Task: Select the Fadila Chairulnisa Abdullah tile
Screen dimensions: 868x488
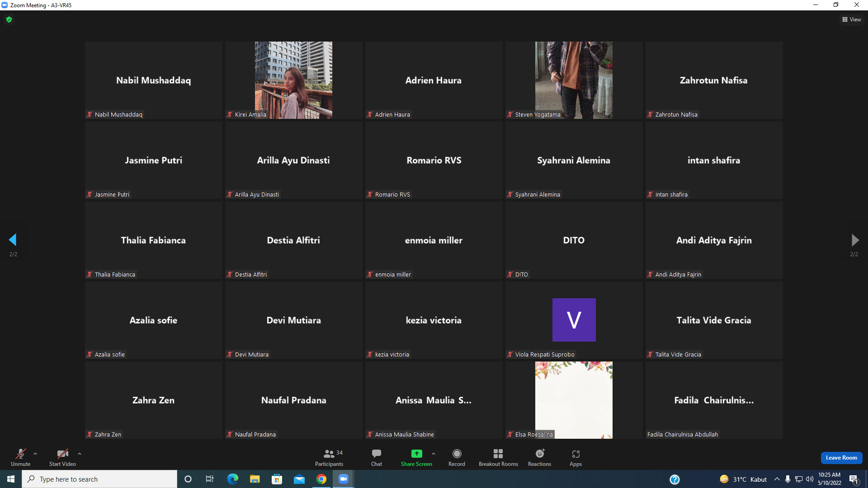Action: pos(714,400)
